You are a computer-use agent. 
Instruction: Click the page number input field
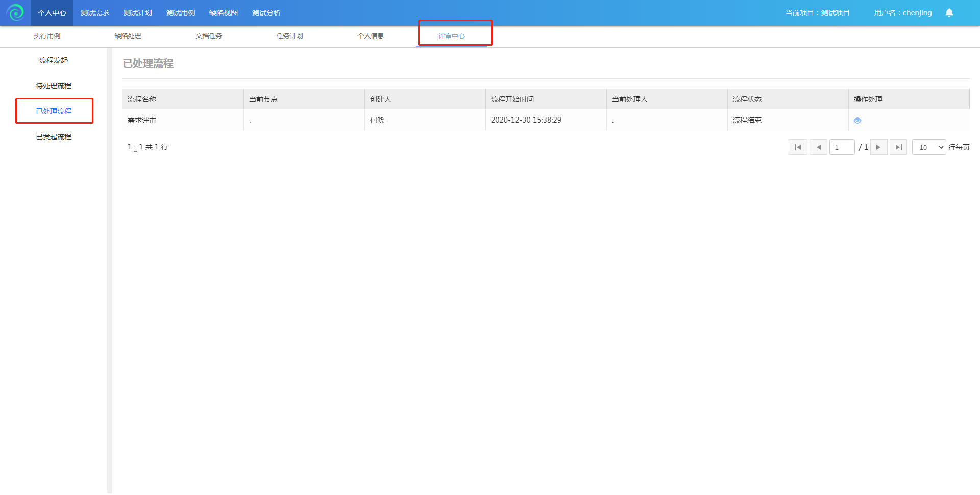tap(842, 147)
